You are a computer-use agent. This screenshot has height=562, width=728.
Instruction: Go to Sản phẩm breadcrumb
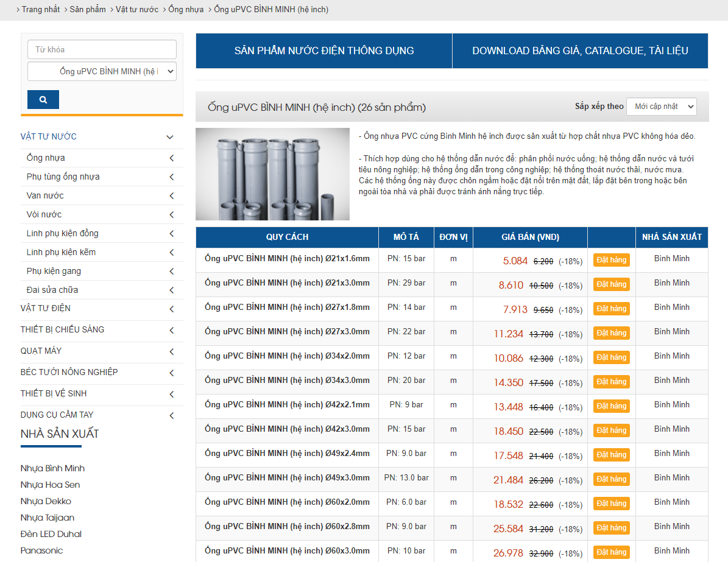click(88, 9)
